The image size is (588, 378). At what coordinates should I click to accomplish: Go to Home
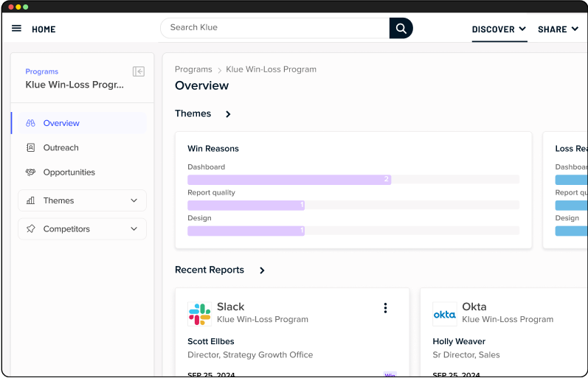(44, 29)
